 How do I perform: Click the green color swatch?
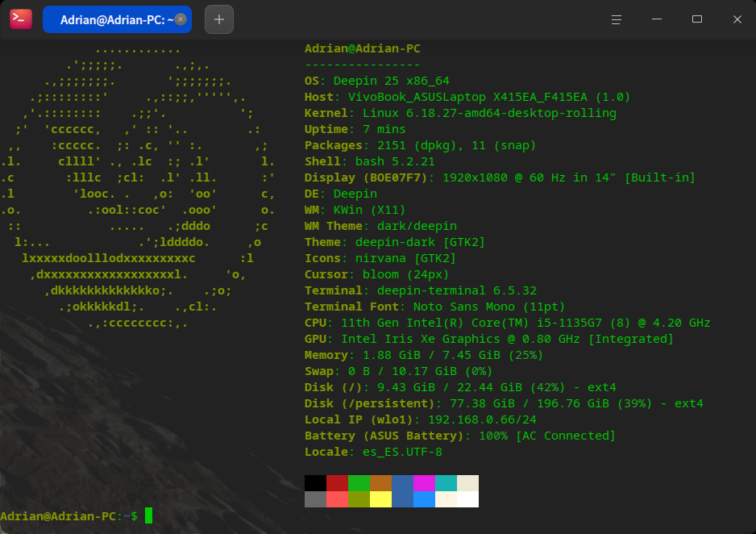359,483
